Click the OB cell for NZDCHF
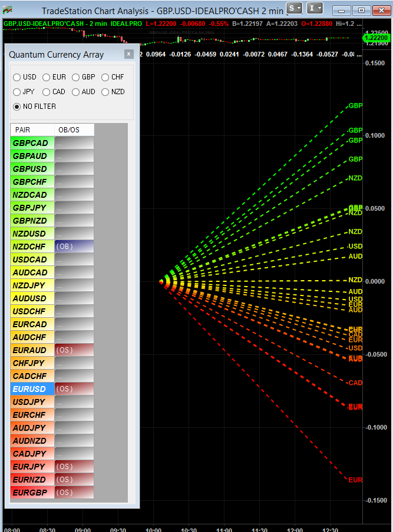This screenshot has width=393, height=532. coord(74,247)
